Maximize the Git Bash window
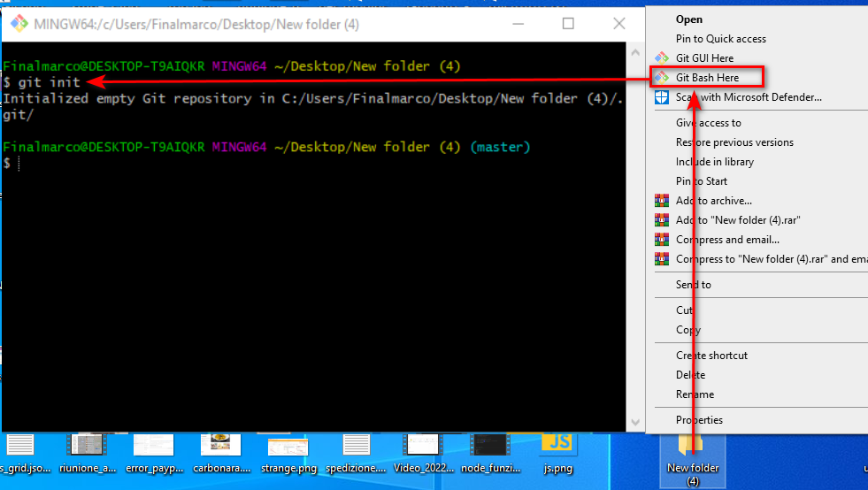Screen dimensions: 868x490 (568, 24)
